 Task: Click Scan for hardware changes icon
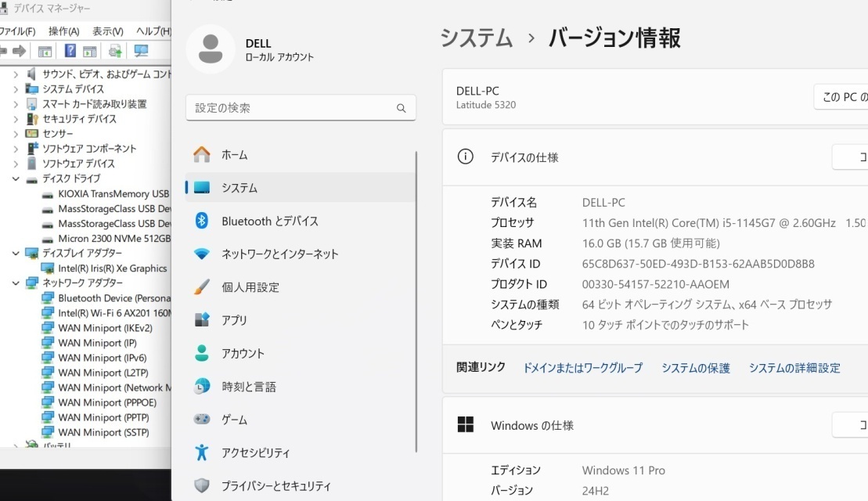point(141,52)
